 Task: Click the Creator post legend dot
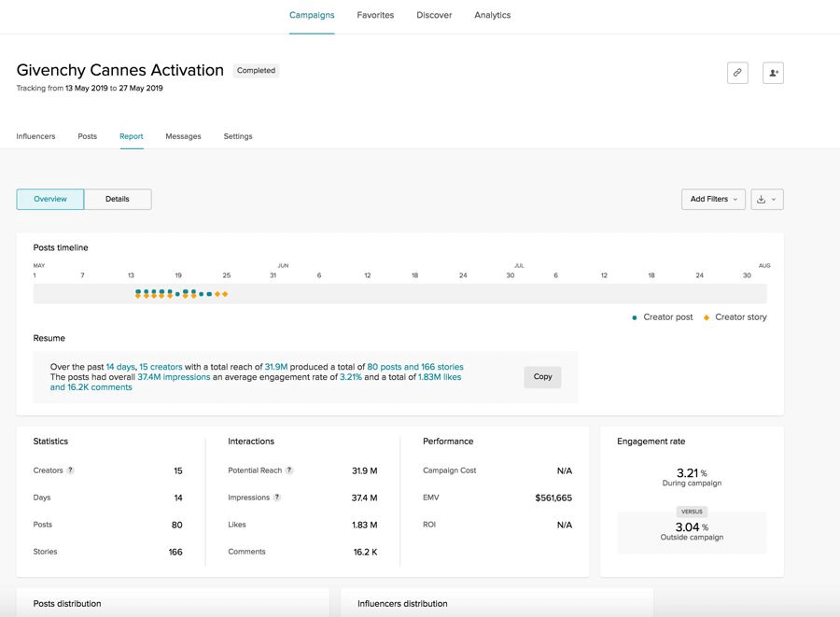point(636,317)
